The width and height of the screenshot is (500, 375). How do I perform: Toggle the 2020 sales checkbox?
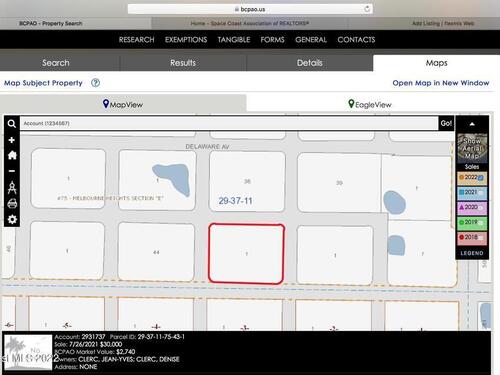point(481,208)
